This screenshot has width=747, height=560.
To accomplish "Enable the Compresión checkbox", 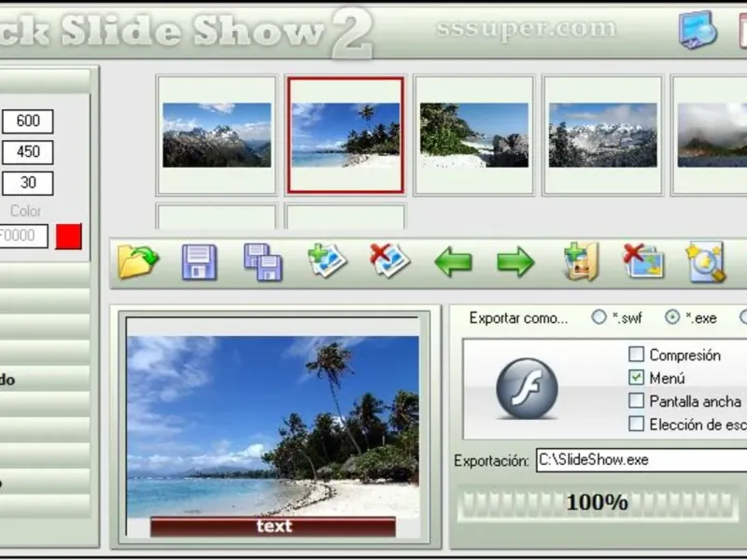I will (636, 355).
